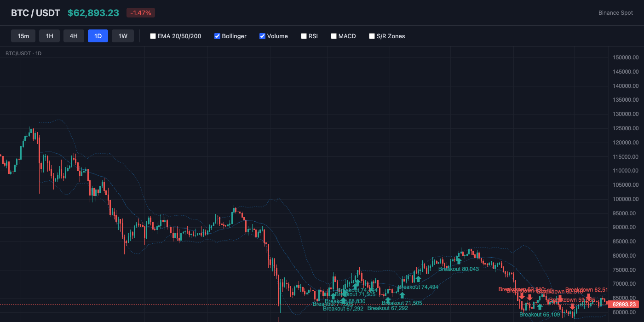
Task: Click the red 62893.23 price tag on axis
Action: 624,304
